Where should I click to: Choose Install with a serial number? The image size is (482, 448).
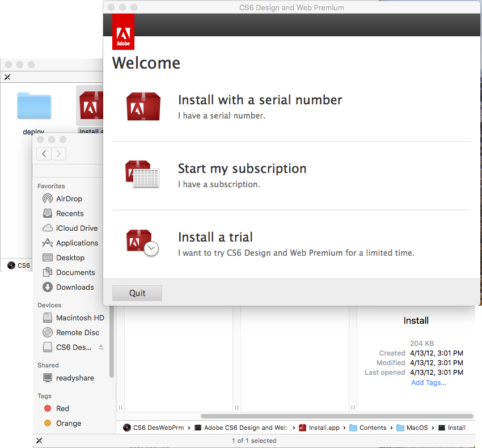pos(260,100)
